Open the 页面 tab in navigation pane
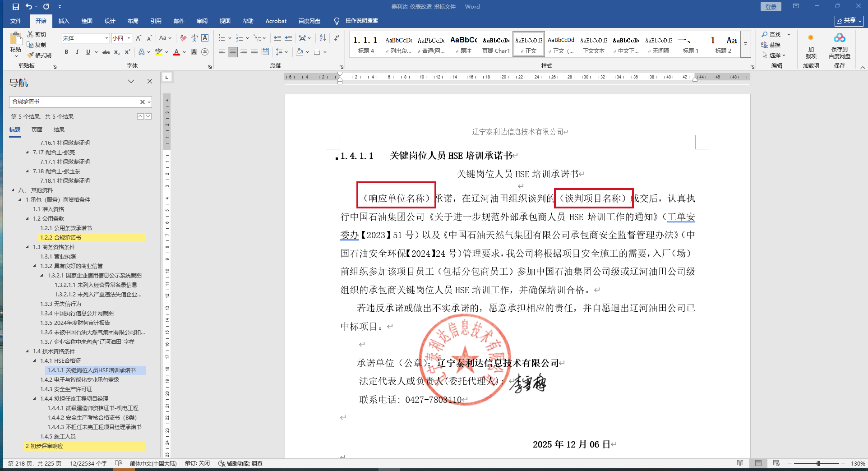The image size is (868, 471). [x=37, y=130]
